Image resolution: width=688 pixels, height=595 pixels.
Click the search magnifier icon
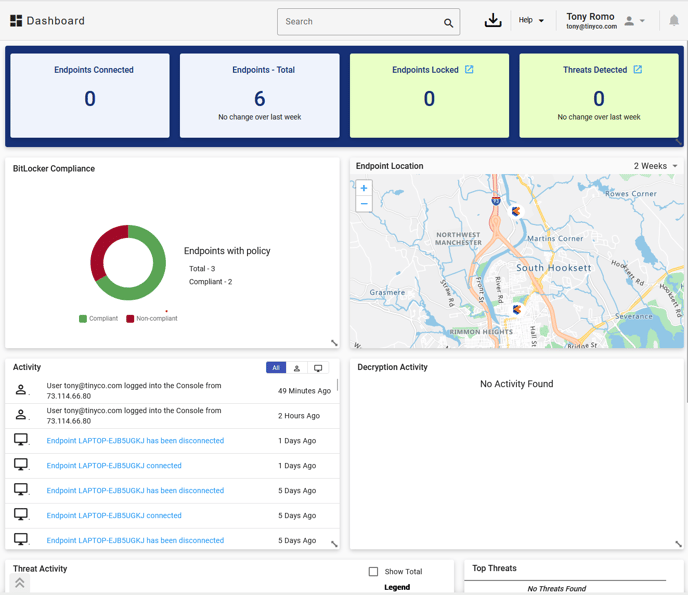click(448, 22)
